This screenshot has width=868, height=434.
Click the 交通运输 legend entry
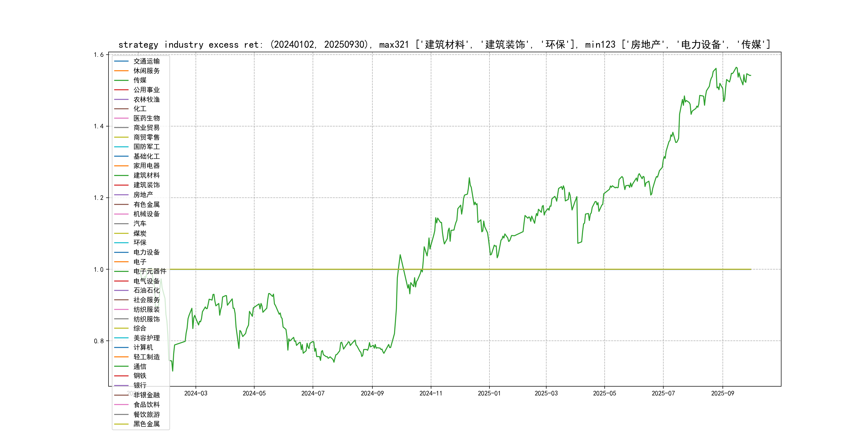click(x=146, y=61)
